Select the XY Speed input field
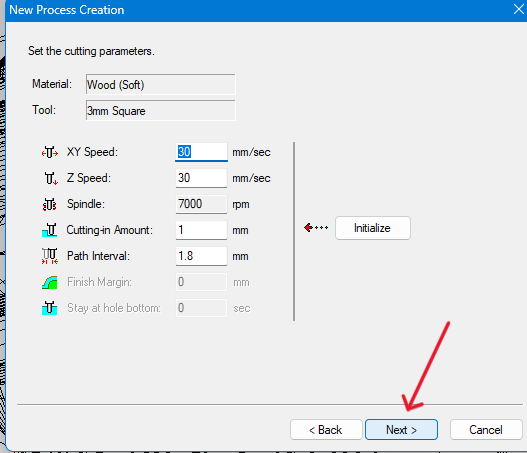 point(201,152)
